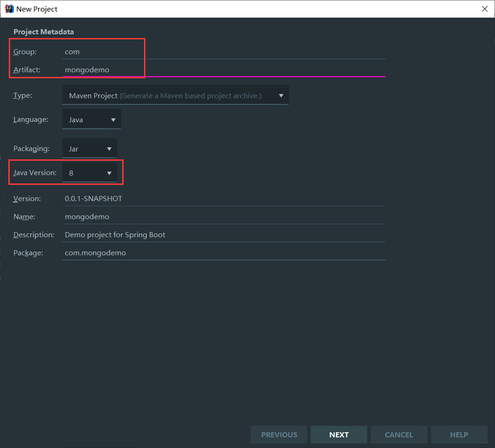Open the Packaging dropdown set to Jar
The width and height of the screenshot is (495, 448).
click(x=89, y=149)
